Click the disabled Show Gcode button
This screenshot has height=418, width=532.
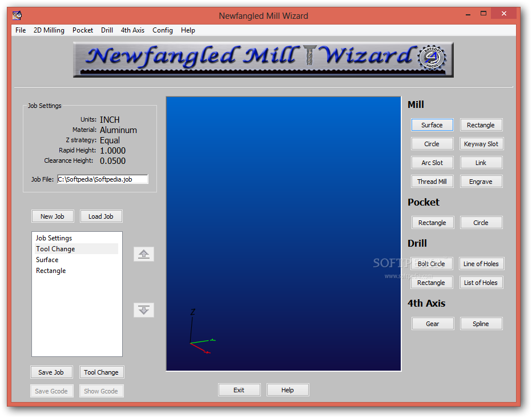(101, 391)
